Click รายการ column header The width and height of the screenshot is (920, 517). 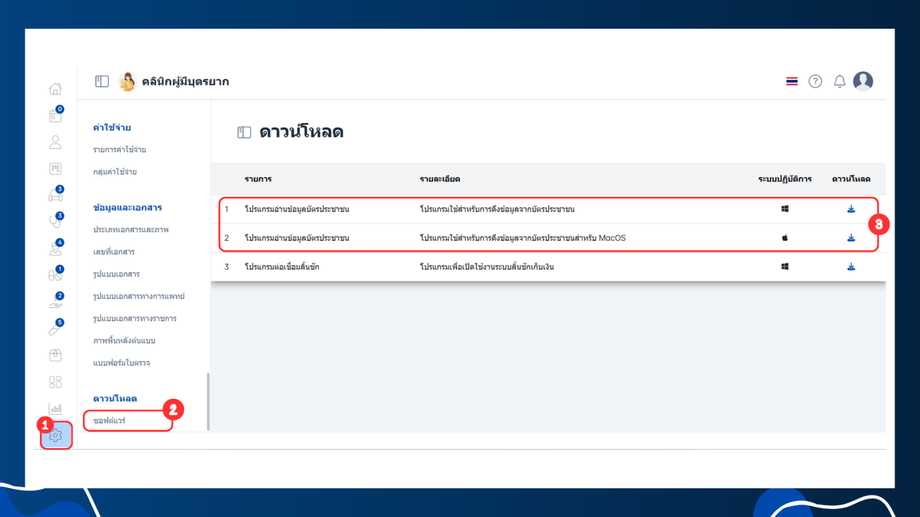258,179
